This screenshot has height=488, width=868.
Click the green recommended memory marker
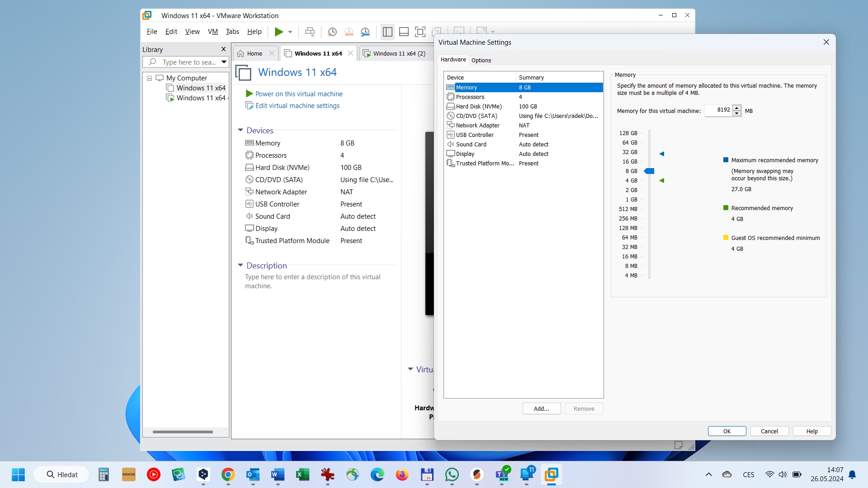click(662, 180)
